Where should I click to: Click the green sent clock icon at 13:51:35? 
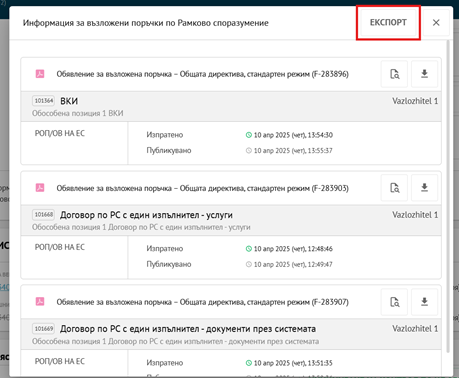click(x=249, y=363)
